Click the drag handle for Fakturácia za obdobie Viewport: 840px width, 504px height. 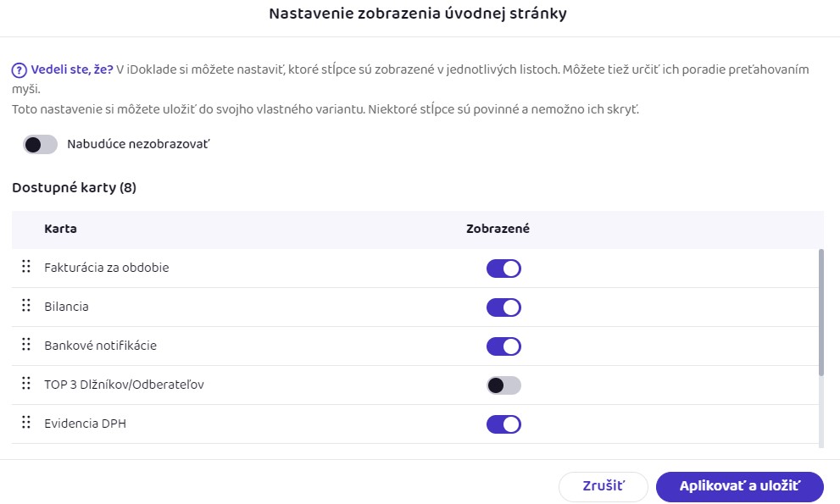pyautogui.click(x=25, y=268)
